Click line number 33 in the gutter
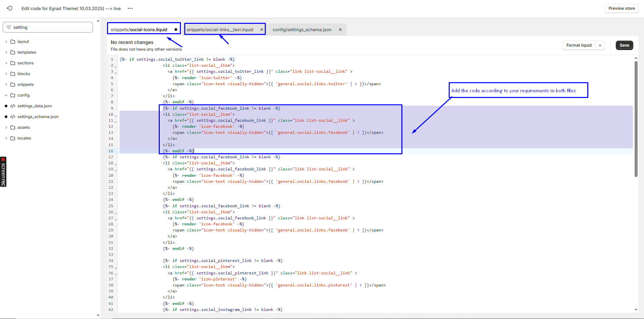Viewport: 644px width, 319px height. point(111,255)
